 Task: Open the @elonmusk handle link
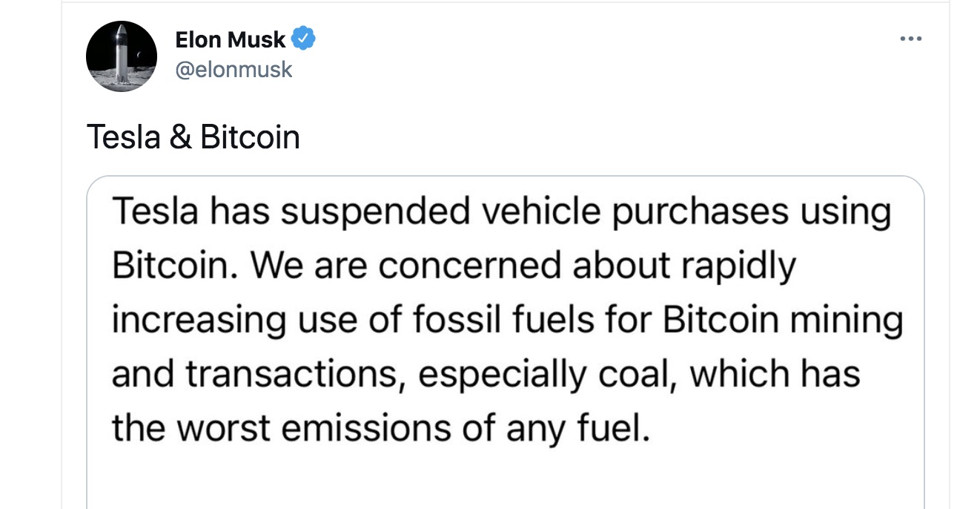(x=234, y=70)
